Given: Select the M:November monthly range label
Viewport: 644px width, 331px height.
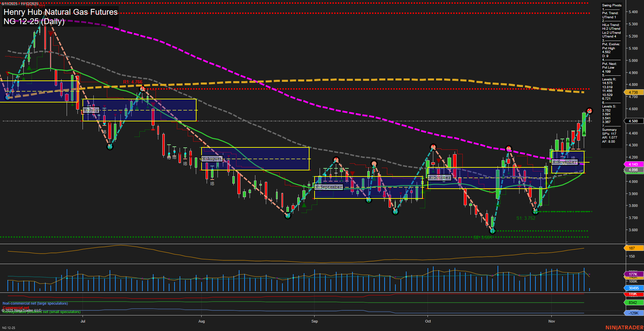Looking at the screenshot, I should (x=565, y=162).
